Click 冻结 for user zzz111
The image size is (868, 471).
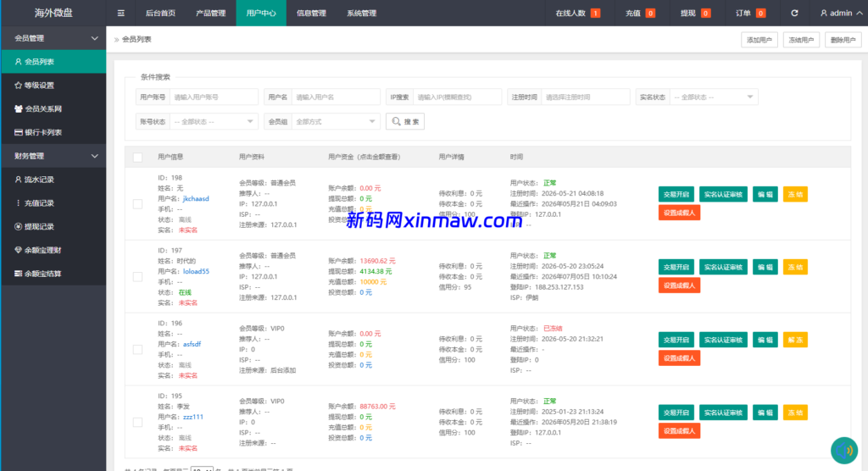point(795,413)
